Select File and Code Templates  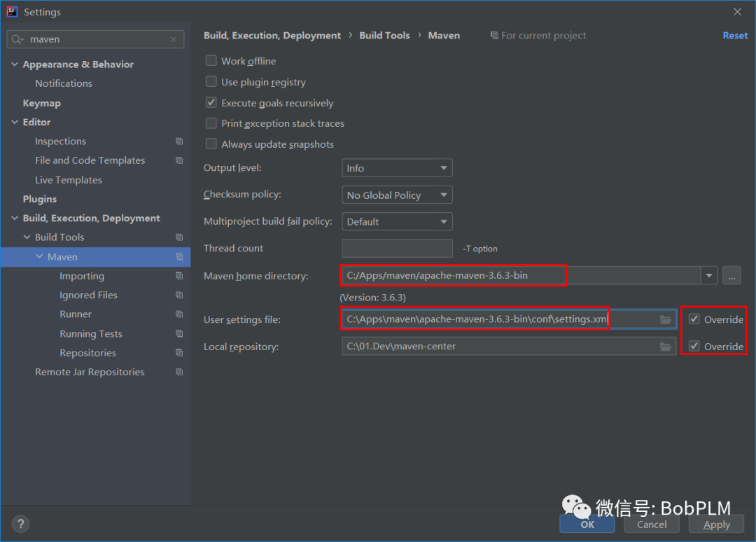90,160
